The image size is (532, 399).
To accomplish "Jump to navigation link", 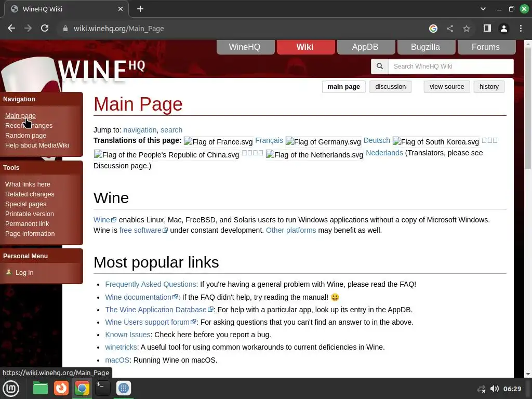I will pos(140,130).
